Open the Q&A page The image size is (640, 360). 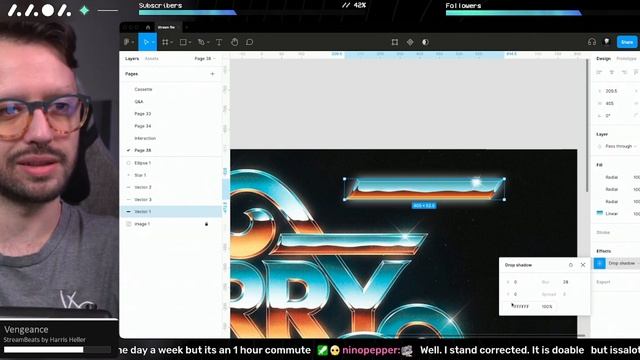pyautogui.click(x=139, y=102)
